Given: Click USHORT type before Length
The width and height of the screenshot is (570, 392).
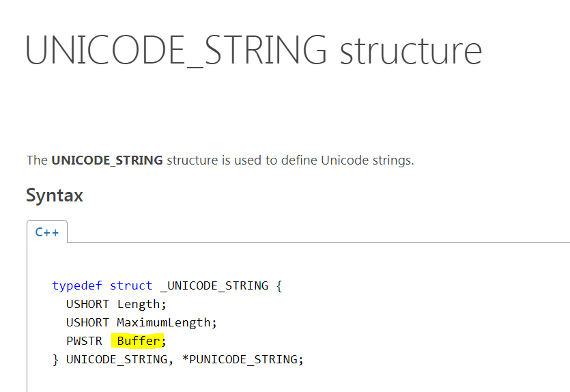Looking at the screenshot, I should (x=88, y=304).
